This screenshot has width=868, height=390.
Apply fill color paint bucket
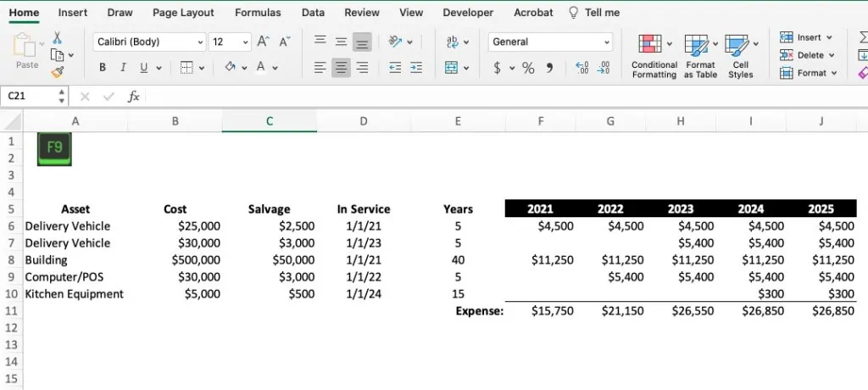(231, 68)
